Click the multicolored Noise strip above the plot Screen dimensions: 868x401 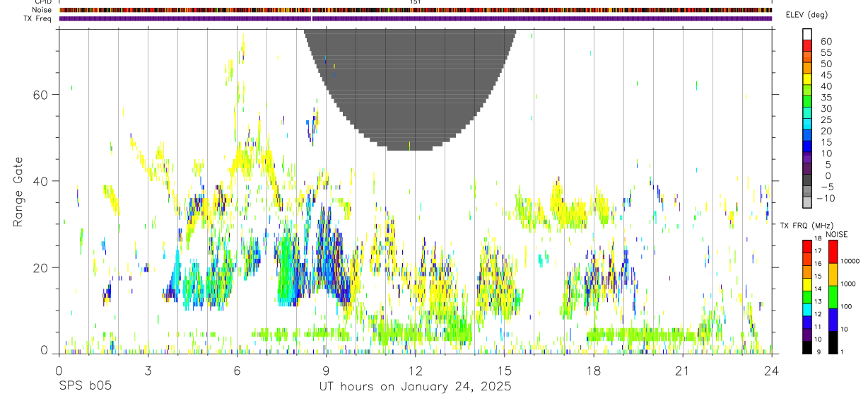pos(416,10)
